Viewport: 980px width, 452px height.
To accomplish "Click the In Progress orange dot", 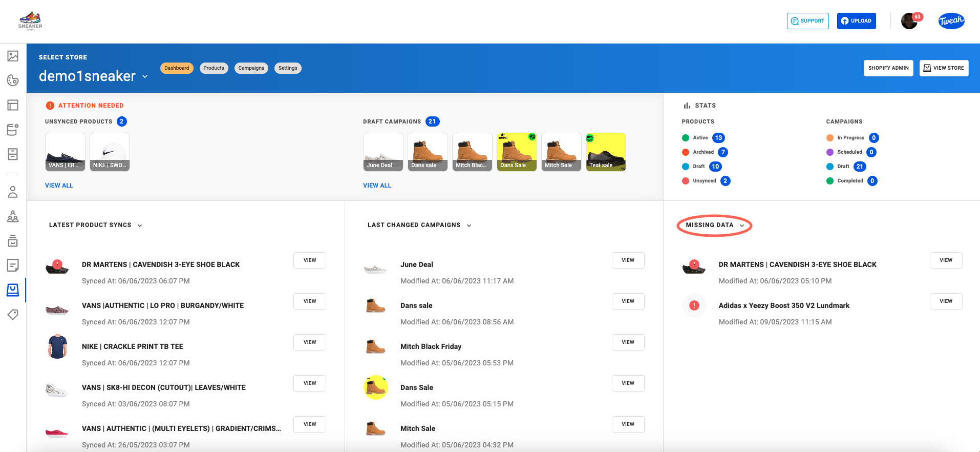I will tap(830, 138).
